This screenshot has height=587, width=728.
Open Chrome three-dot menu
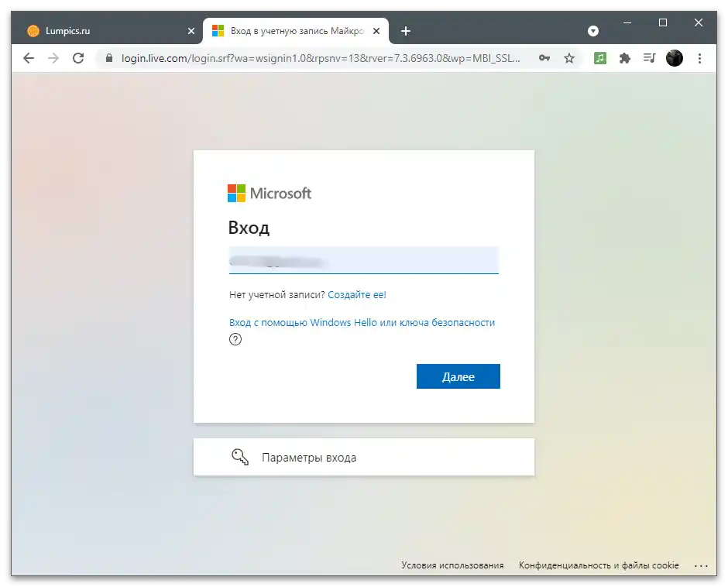(x=699, y=58)
